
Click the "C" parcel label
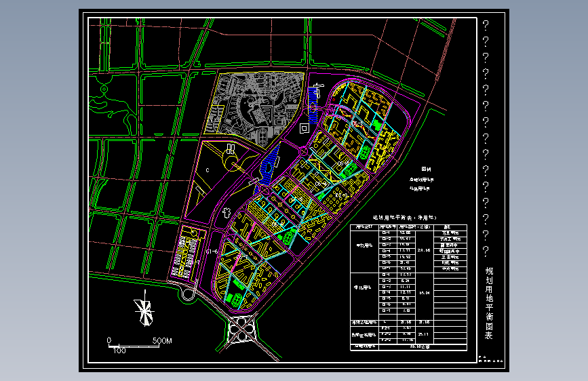(208, 170)
